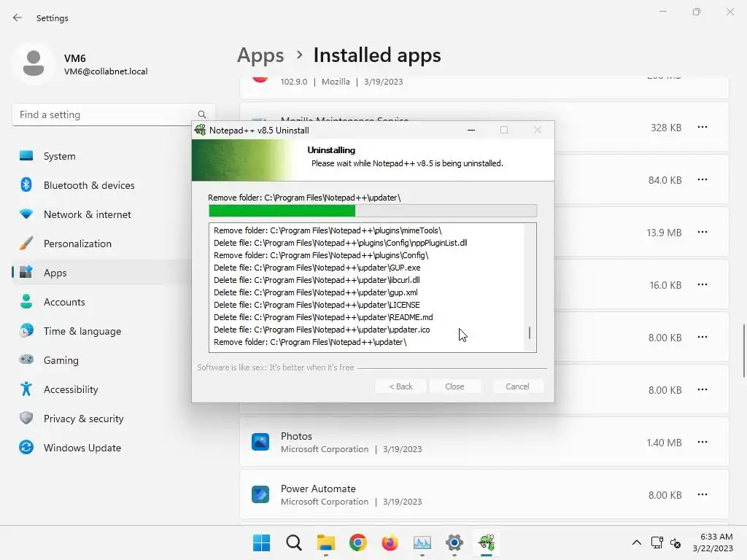The width and height of the screenshot is (747, 560).
Task: Click the uninstall progress bar
Action: (373, 211)
